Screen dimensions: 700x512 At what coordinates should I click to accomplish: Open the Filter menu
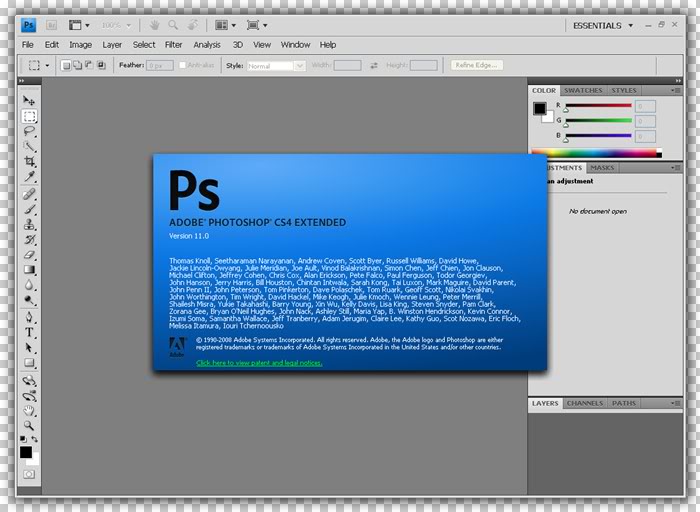[173, 45]
